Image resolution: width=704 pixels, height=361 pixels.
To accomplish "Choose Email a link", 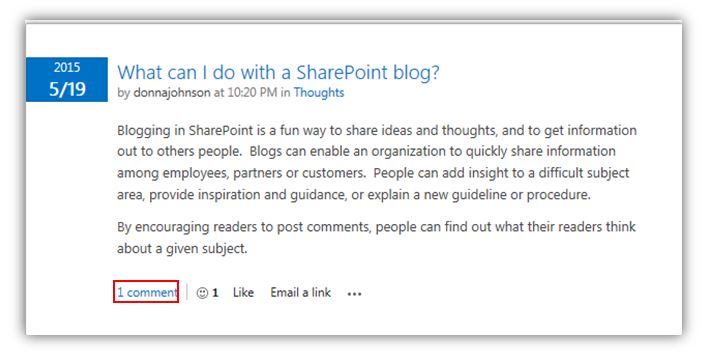I will pos(300,292).
